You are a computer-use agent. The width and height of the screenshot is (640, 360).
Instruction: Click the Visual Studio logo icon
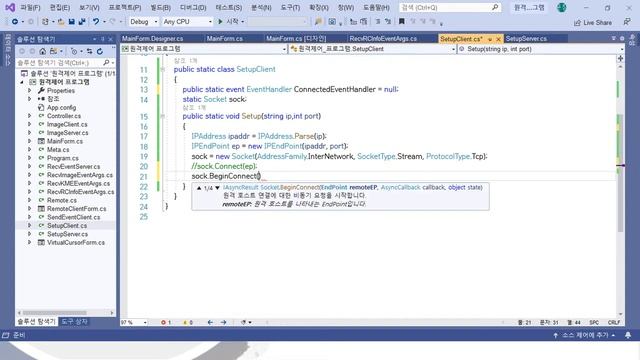(10, 7)
